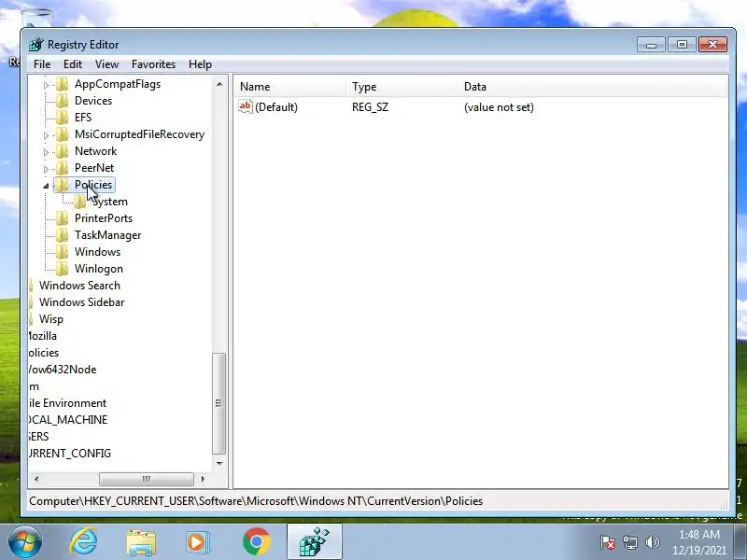The image size is (747, 560).
Task: Select the HKEY_LOCAL_MACHINE hive
Action: click(67, 420)
